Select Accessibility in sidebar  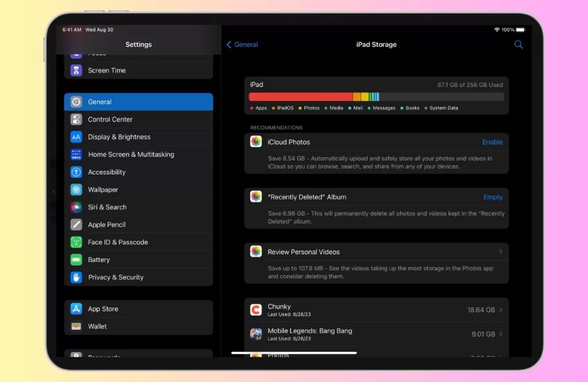138,172
